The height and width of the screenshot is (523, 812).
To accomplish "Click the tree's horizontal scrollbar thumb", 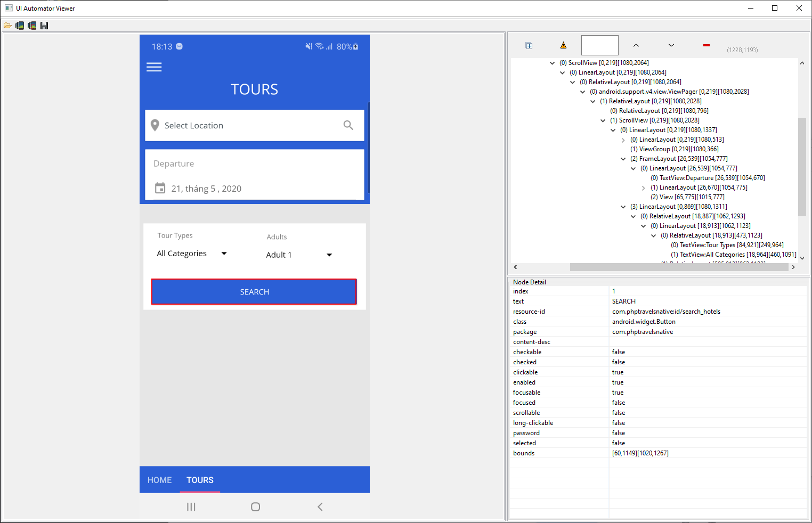I will (679, 267).
